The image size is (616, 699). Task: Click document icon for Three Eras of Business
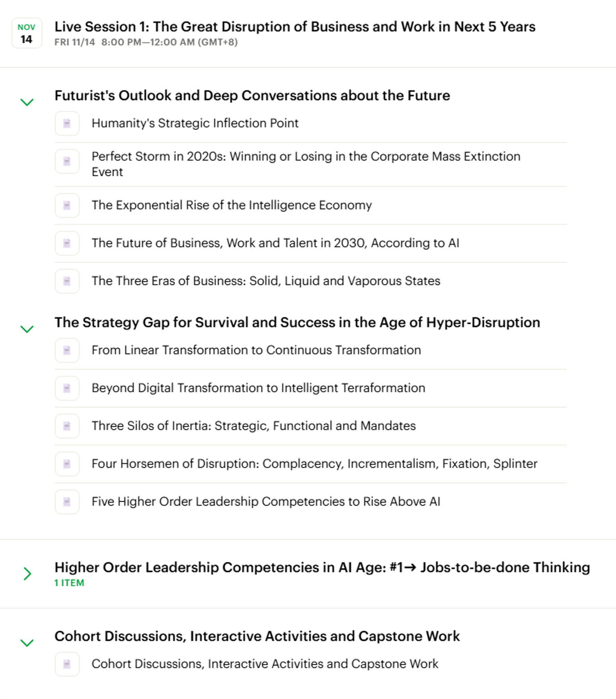tap(67, 281)
